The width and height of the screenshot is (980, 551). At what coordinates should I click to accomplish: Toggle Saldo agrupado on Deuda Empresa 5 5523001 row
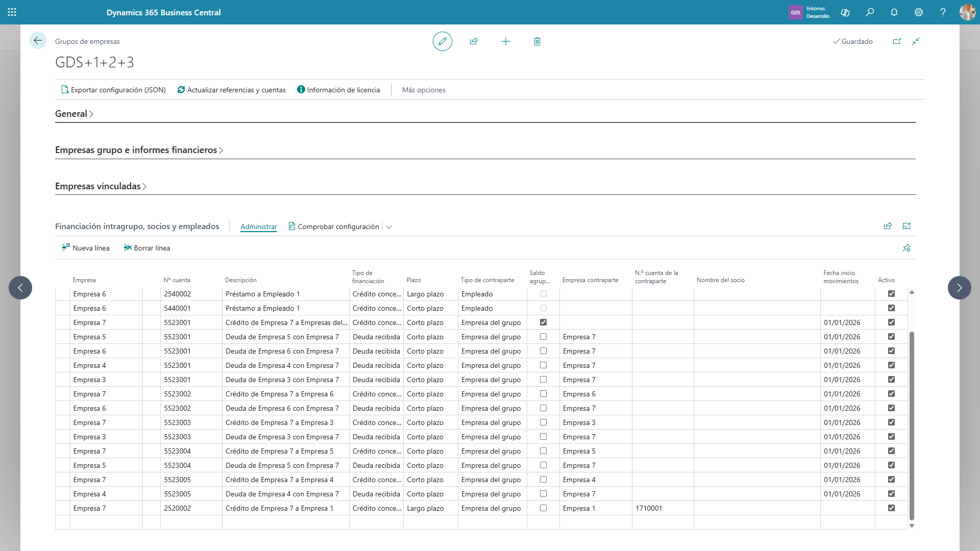pos(543,337)
